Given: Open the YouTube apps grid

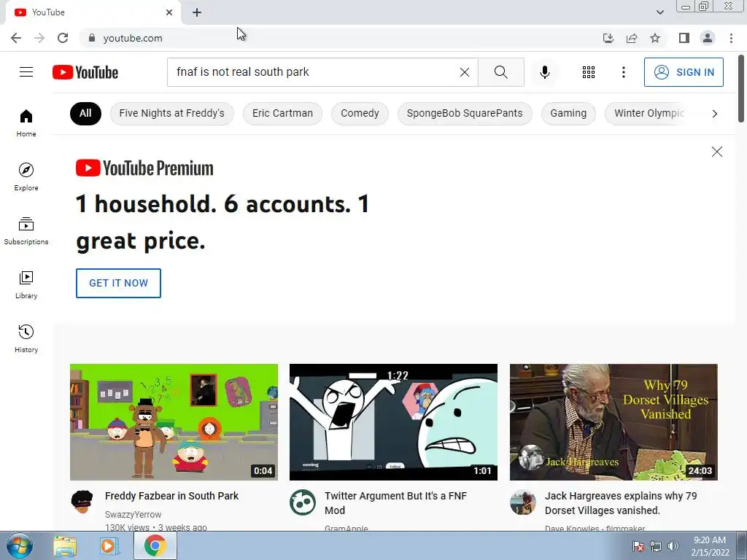Looking at the screenshot, I should 589,72.
